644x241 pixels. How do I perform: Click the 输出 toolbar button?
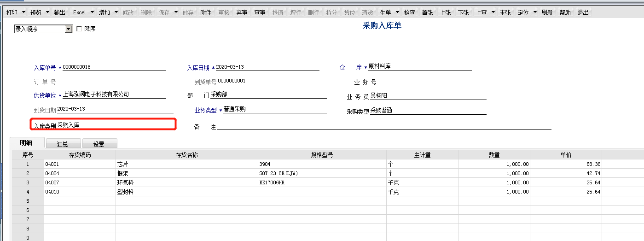[x=59, y=13]
